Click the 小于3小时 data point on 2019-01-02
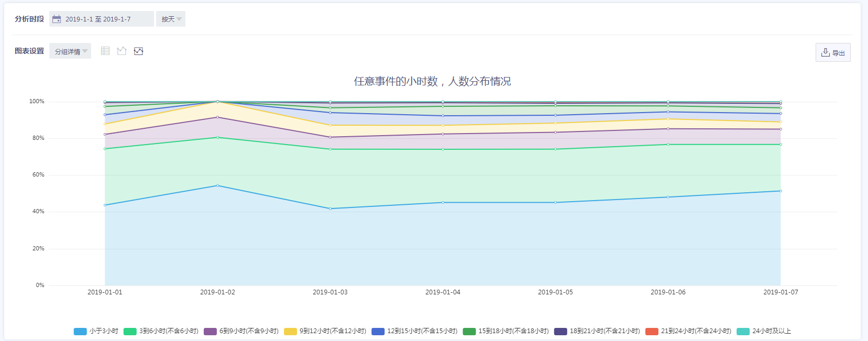 coord(217,185)
